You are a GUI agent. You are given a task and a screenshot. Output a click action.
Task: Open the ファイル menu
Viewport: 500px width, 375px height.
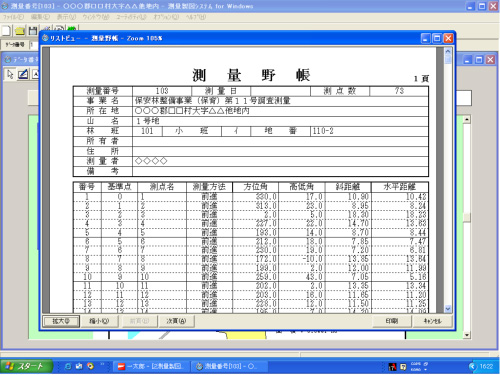13,17
